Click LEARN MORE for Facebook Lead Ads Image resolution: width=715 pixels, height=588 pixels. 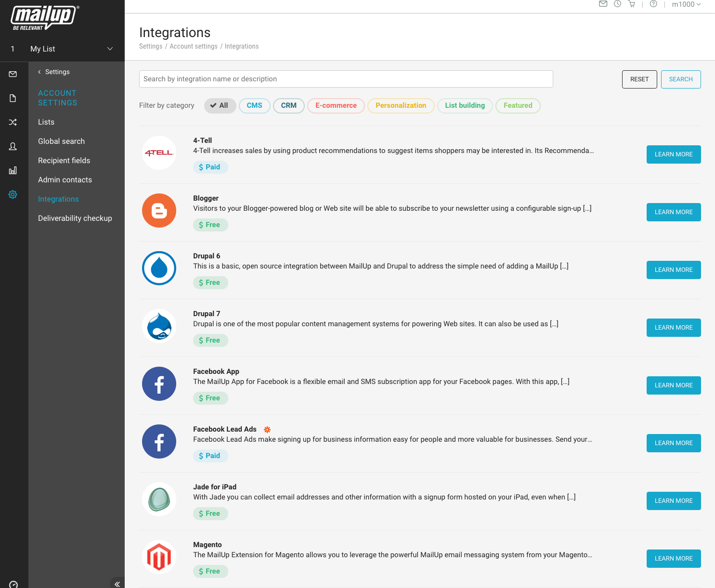674,443
